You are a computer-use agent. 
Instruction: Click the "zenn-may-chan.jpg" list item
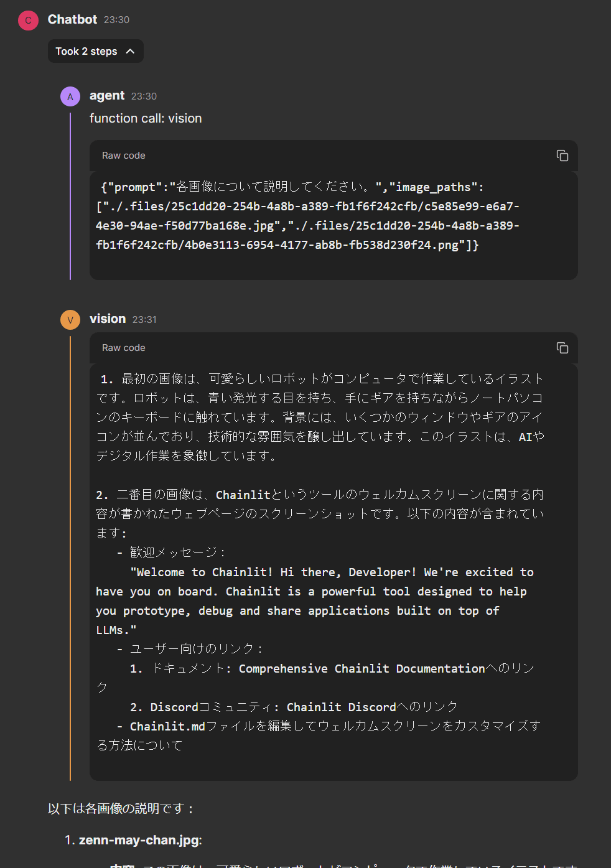point(139,840)
